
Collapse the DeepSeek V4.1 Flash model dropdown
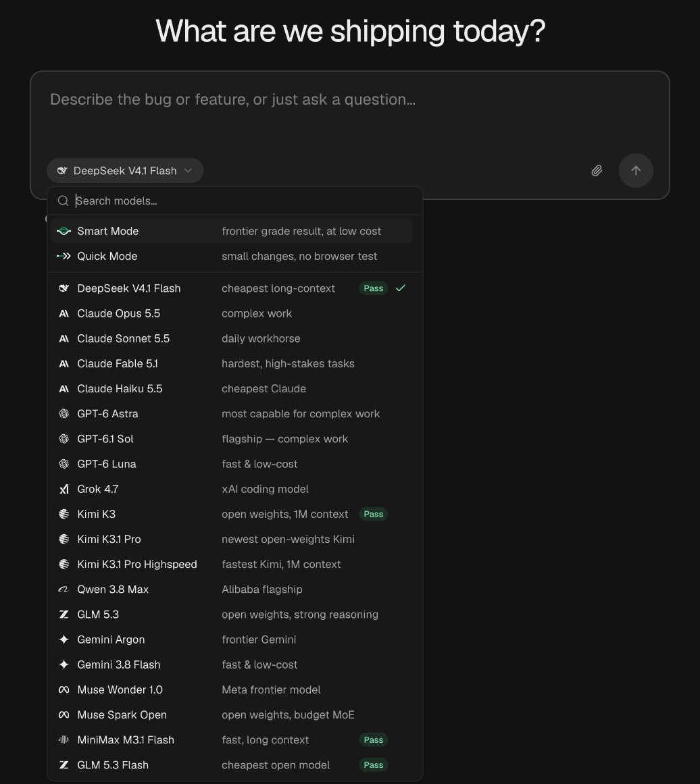pyautogui.click(x=125, y=170)
